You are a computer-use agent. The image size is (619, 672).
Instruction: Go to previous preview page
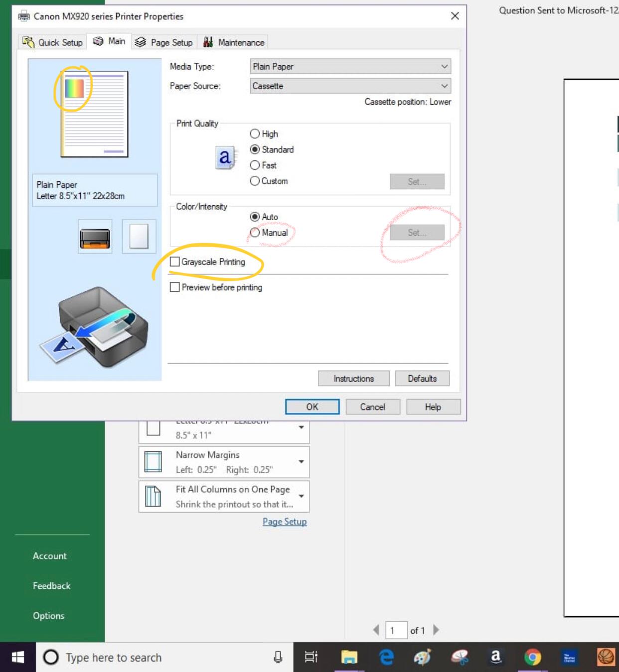376,630
